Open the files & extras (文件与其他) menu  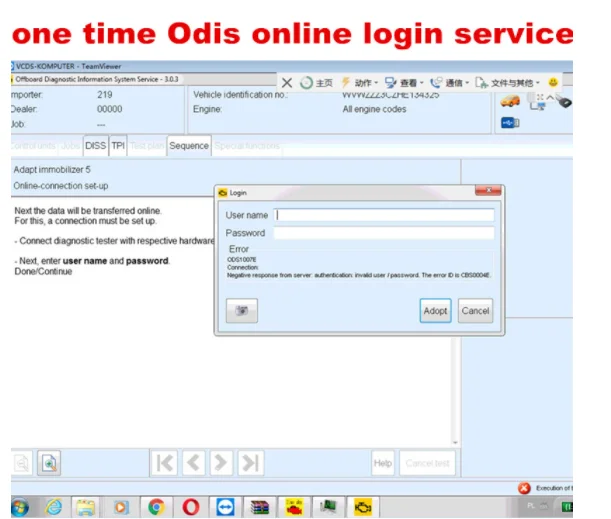pos(507,83)
